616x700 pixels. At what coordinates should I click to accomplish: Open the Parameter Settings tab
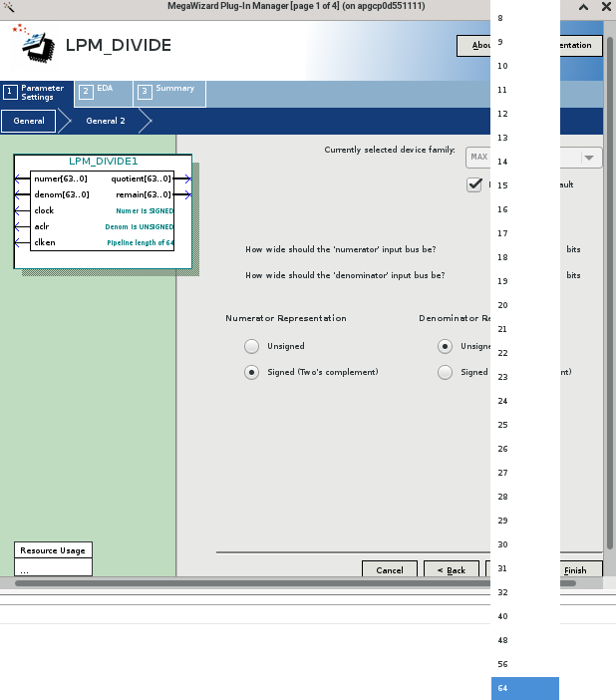coord(37,93)
